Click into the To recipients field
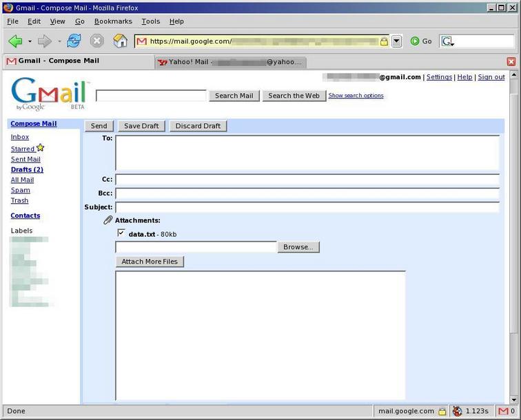Image resolution: width=521 pixels, height=420 pixels. [x=307, y=153]
